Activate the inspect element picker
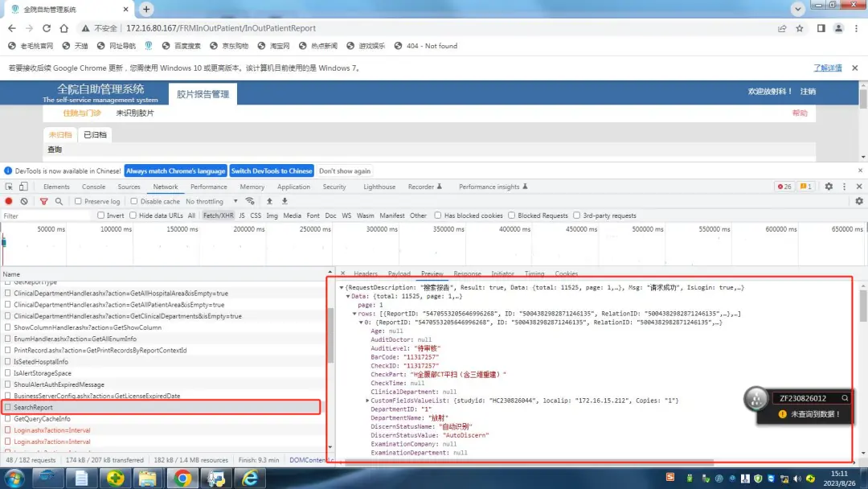Screen dimensions: 868x489 click(9, 187)
